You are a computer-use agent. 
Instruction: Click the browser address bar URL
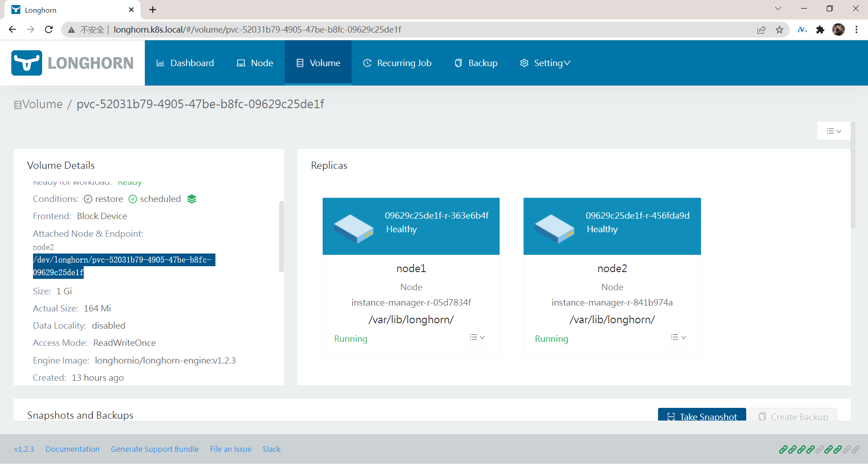pos(258,29)
